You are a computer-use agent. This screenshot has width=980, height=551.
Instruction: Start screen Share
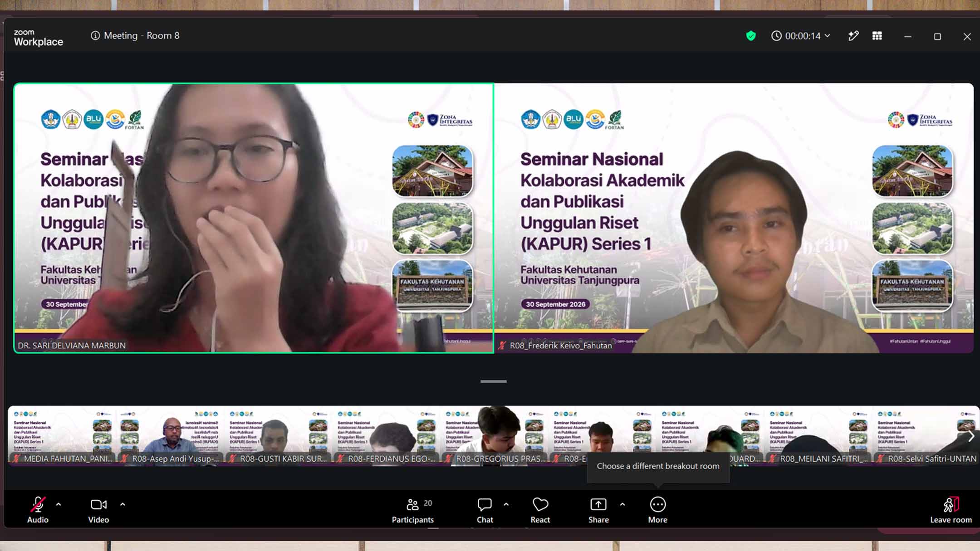pos(598,510)
